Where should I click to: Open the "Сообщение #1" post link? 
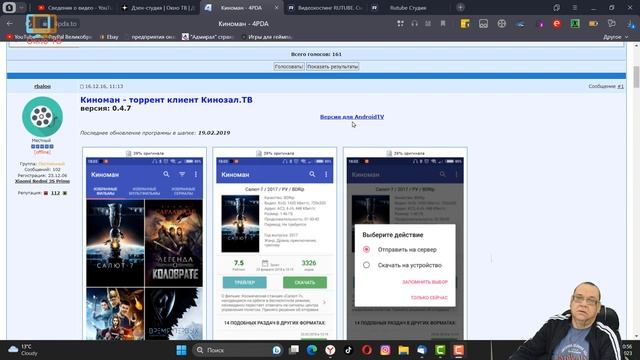[606, 86]
